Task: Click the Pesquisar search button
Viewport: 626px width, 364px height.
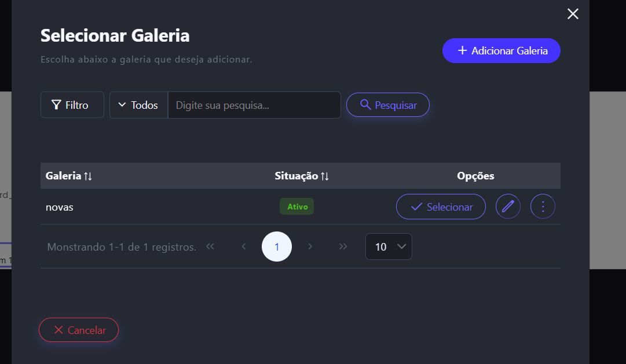Action: pos(387,105)
